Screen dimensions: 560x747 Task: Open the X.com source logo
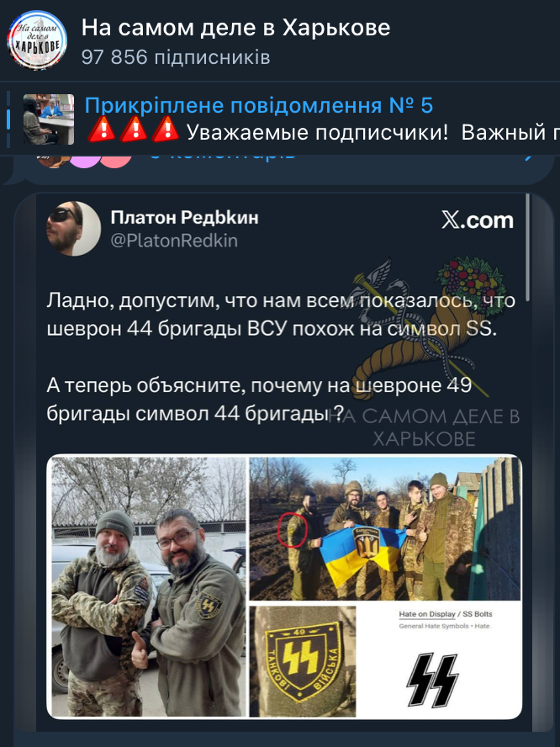[478, 220]
